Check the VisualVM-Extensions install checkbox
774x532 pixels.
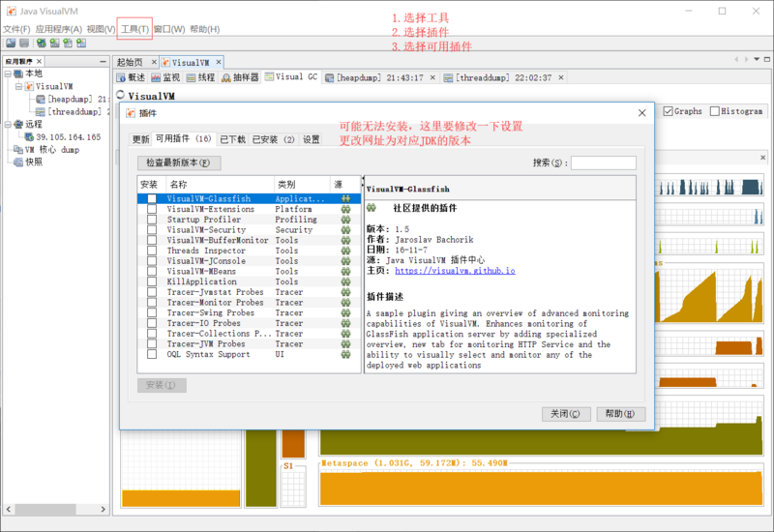152,209
